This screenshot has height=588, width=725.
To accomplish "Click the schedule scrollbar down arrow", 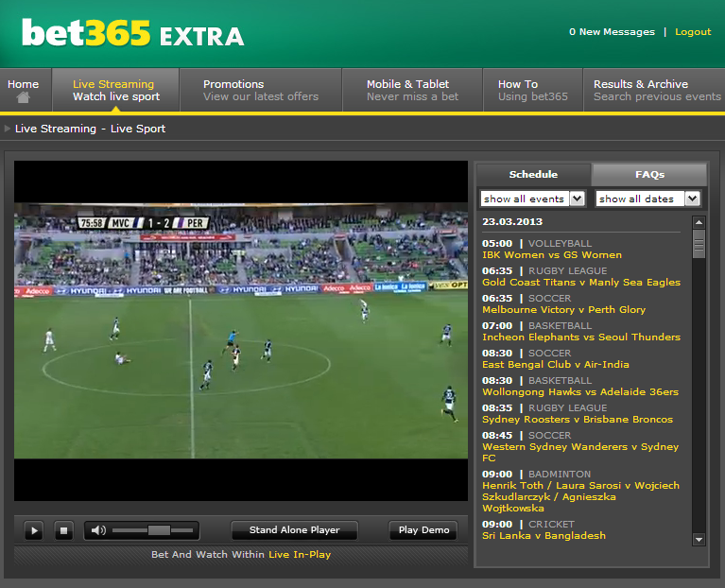I will [x=699, y=540].
